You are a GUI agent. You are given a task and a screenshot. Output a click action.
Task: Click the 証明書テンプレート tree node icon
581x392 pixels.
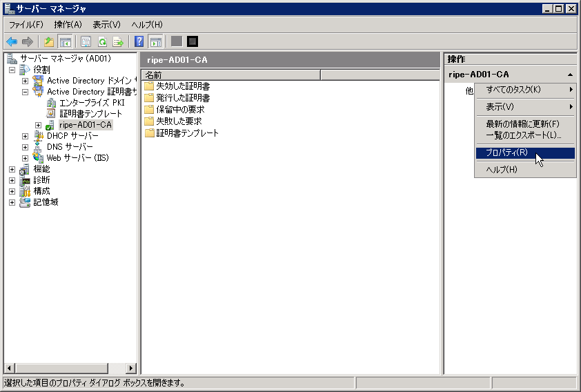point(51,113)
